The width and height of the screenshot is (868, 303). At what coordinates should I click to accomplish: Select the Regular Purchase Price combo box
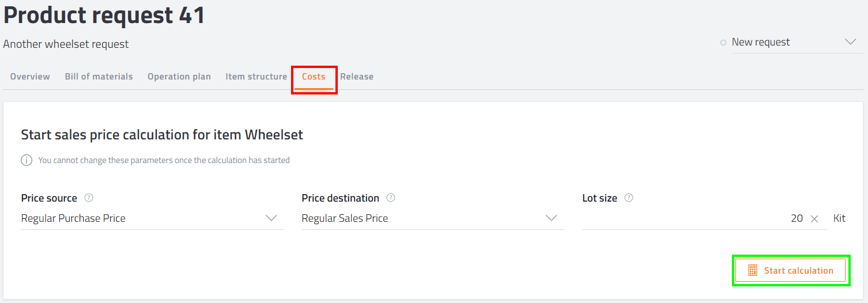[152, 218]
